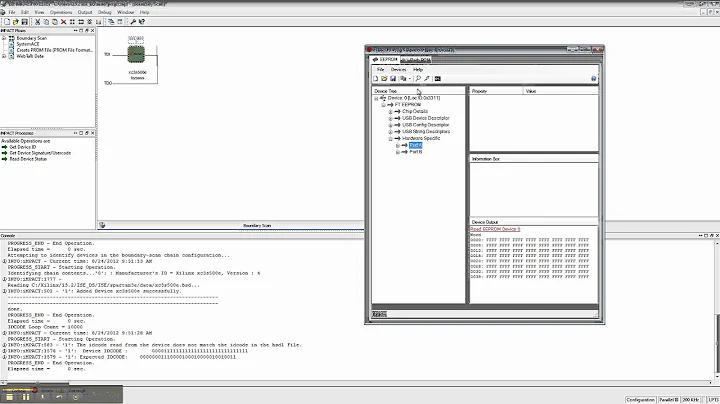Collapse FT EEPROM node in Device Tree
The height and width of the screenshot is (404, 720).
click(x=383, y=105)
